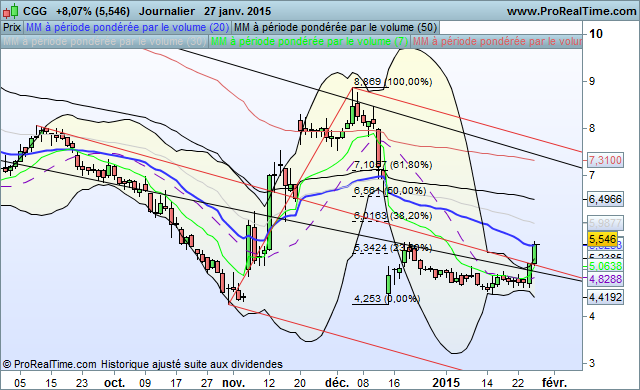The image size is (640, 390).
Task: Select the 4,253 (0,00%) Fibonacci level
Action: [387, 299]
